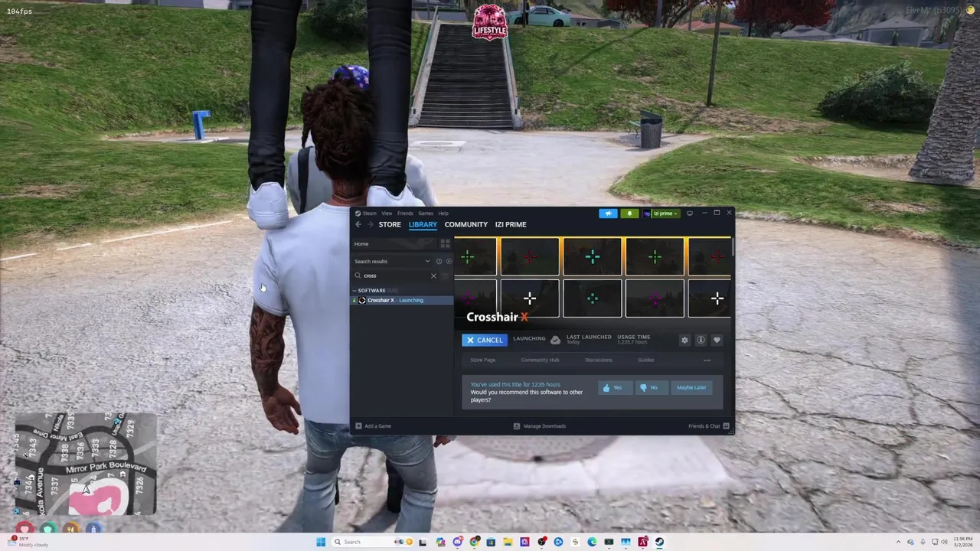Expand the Search results dropdown
Screen dimensions: 980x551
click(392, 261)
